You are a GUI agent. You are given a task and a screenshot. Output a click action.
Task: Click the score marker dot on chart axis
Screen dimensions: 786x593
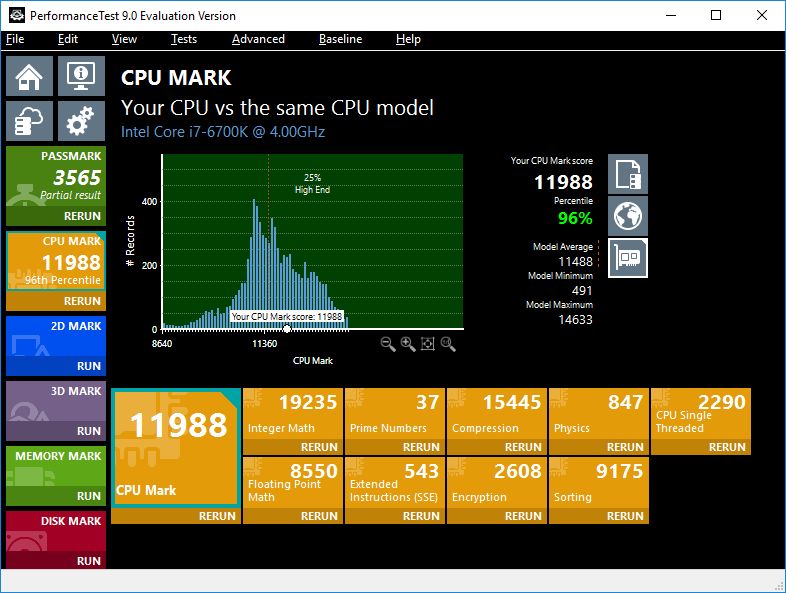click(x=287, y=329)
